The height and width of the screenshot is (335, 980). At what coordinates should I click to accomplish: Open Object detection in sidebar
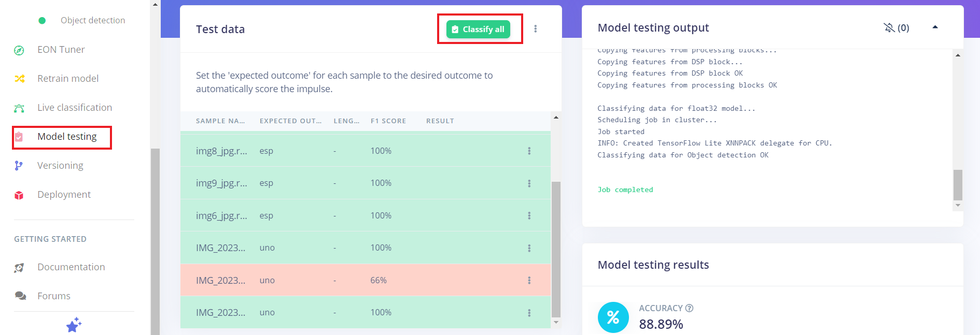(93, 20)
